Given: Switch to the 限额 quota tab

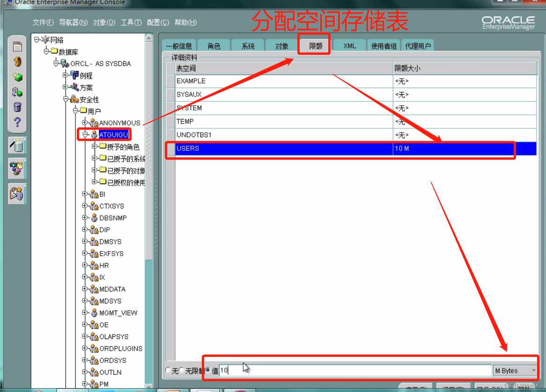Looking at the screenshot, I should (x=316, y=46).
